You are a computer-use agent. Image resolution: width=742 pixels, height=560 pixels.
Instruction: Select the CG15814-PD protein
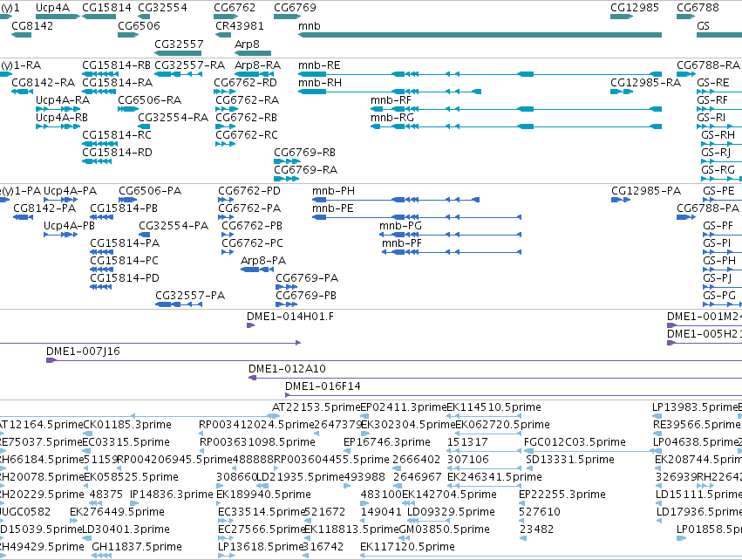pos(101,287)
